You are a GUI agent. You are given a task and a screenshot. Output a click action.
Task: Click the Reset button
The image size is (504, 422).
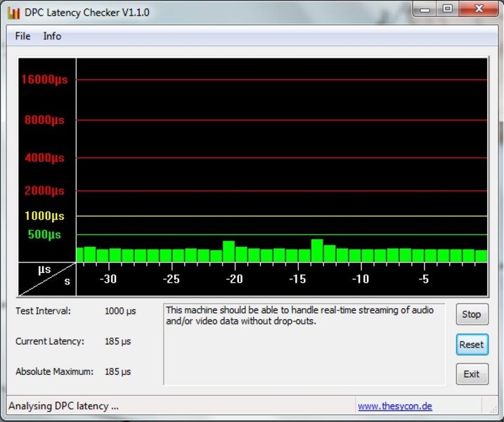(471, 344)
